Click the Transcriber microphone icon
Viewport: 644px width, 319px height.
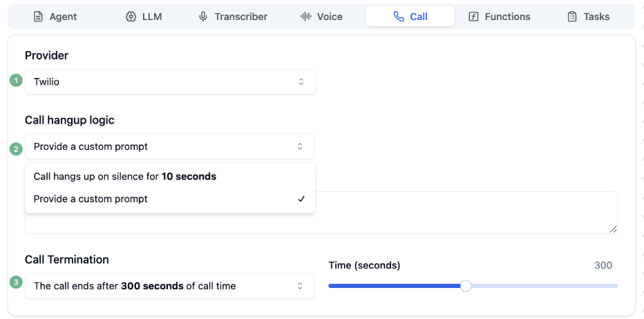point(203,17)
